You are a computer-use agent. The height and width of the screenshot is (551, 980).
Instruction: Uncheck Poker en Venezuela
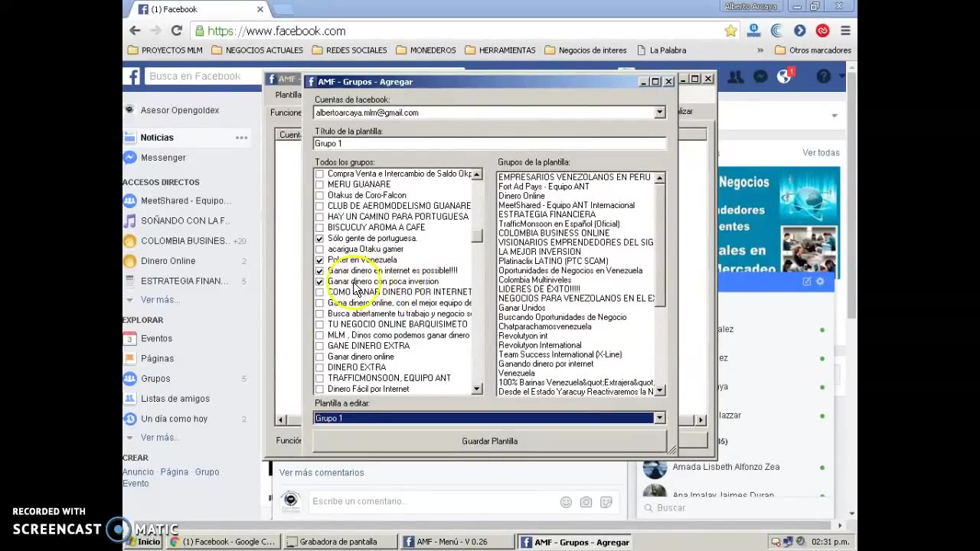[x=319, y=260]
